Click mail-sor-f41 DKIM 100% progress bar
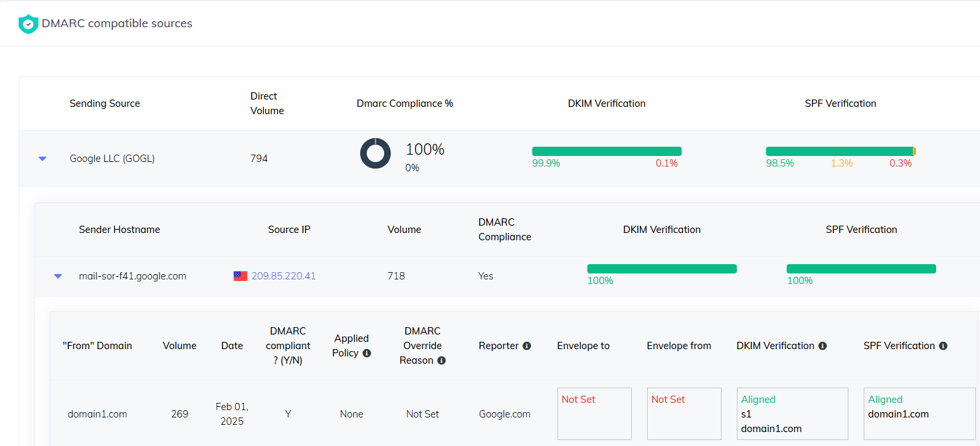The width and height of the screenshot is (980, 446). (662, 269)
